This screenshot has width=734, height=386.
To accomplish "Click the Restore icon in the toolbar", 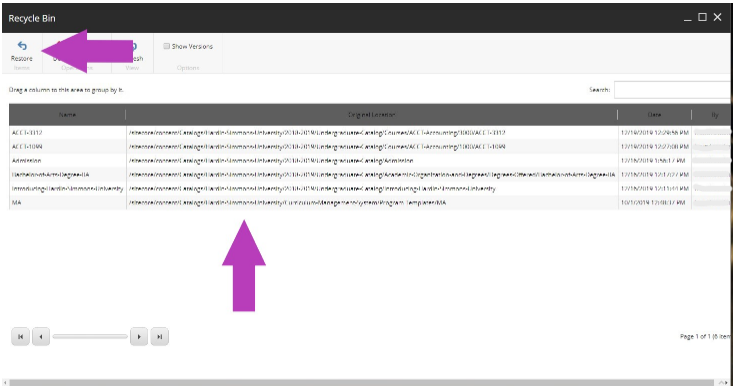I will pyautogui.click(x=22, y=46).
